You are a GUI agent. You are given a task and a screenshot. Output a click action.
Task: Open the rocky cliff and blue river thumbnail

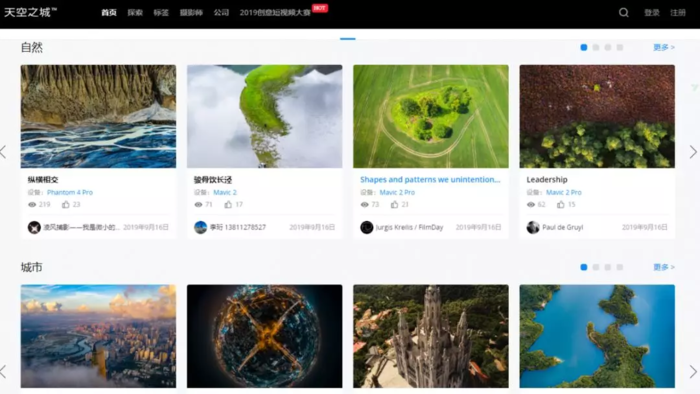(x=98, y=116)
